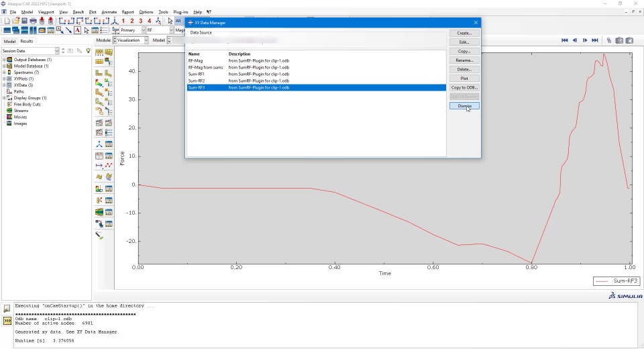This screenshot has height=349, width=644.
Task: Expand Spectrums tree node
Action: click(4, 72)
